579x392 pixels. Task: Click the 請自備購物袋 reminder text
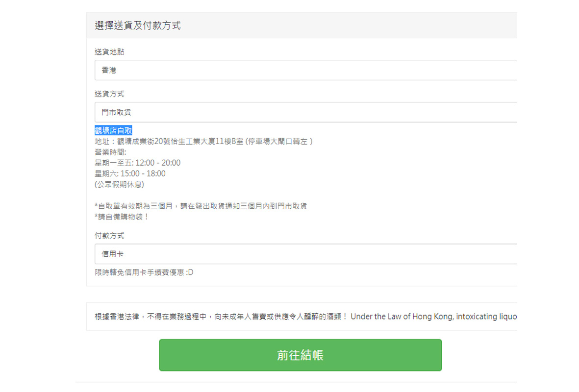pos(122,217)
